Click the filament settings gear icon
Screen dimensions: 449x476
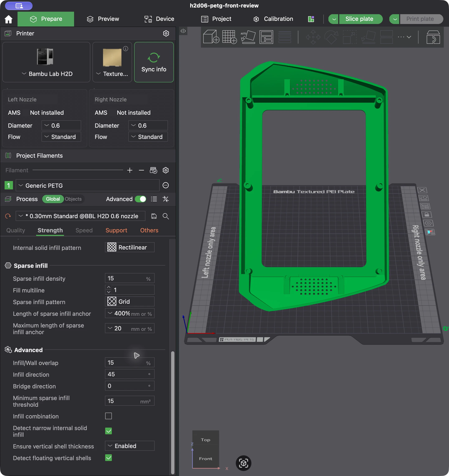coord(166,170)
